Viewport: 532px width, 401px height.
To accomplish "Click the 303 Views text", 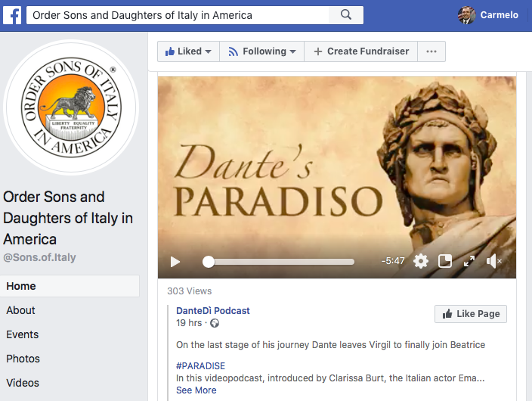I will [x=190, y=291].
